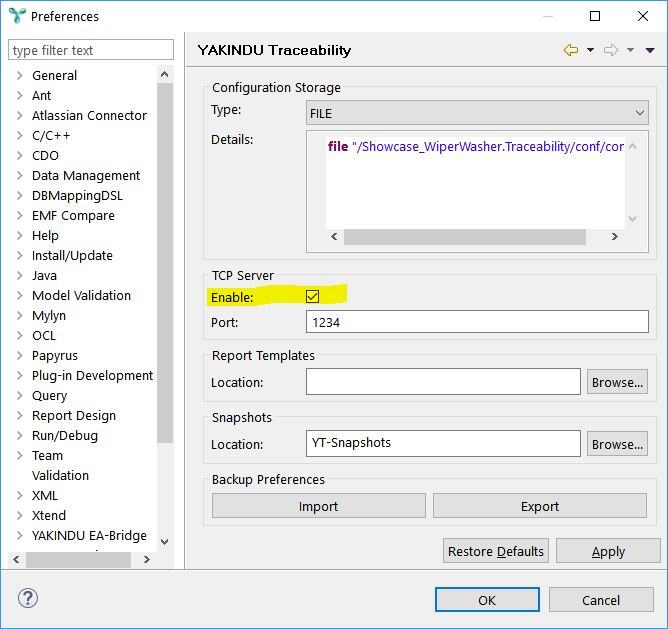Open the preferences view menu triangle
Image resolution: width=668 pixels, height=629 pixels.
650,50
